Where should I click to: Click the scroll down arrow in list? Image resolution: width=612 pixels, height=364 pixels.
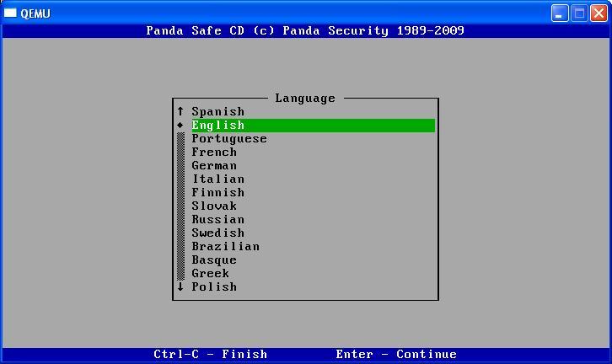coord(180,286)
